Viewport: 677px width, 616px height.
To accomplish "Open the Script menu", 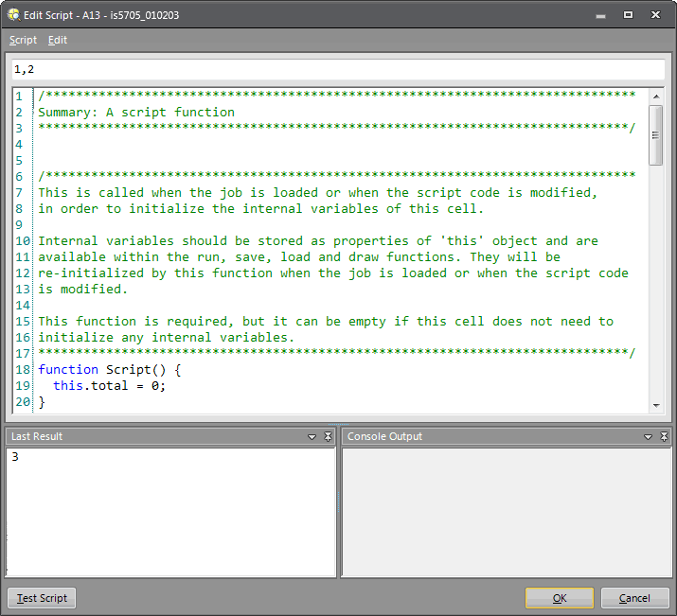I will click(23, 40).
